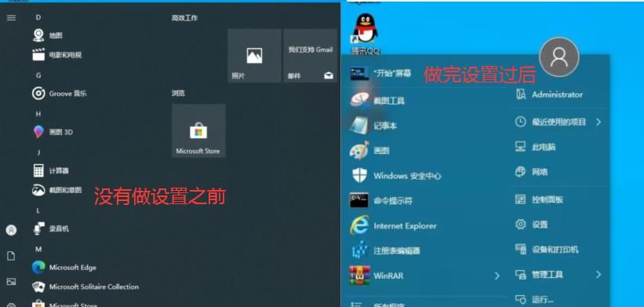The image size is (644, 307).
Task: Jump to letter G section header
Action: click(38, 75)
